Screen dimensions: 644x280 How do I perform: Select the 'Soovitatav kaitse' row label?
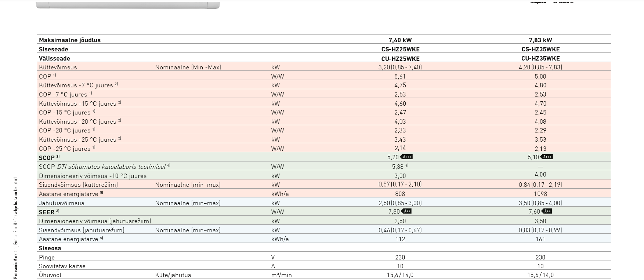point(62,266)
